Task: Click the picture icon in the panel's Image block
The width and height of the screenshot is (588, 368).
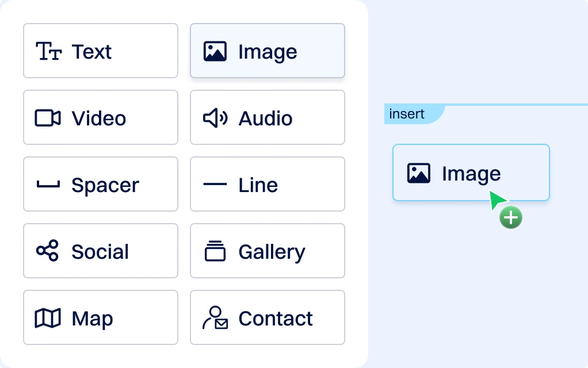Action: [x=215, y=51]
